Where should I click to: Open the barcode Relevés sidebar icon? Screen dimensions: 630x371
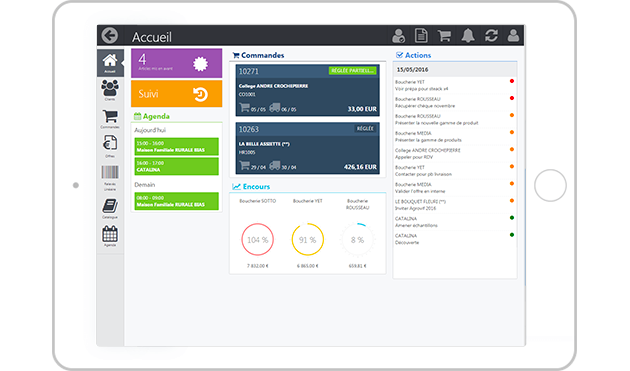click(110, 178)
